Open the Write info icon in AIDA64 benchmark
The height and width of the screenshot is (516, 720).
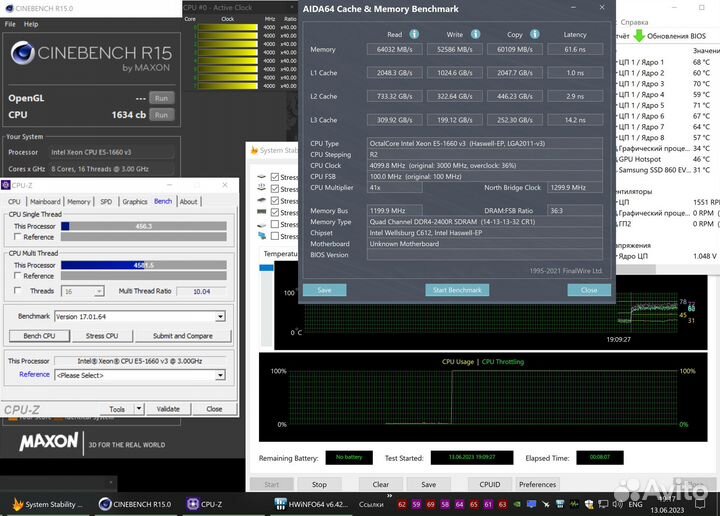tap(475, 34)
